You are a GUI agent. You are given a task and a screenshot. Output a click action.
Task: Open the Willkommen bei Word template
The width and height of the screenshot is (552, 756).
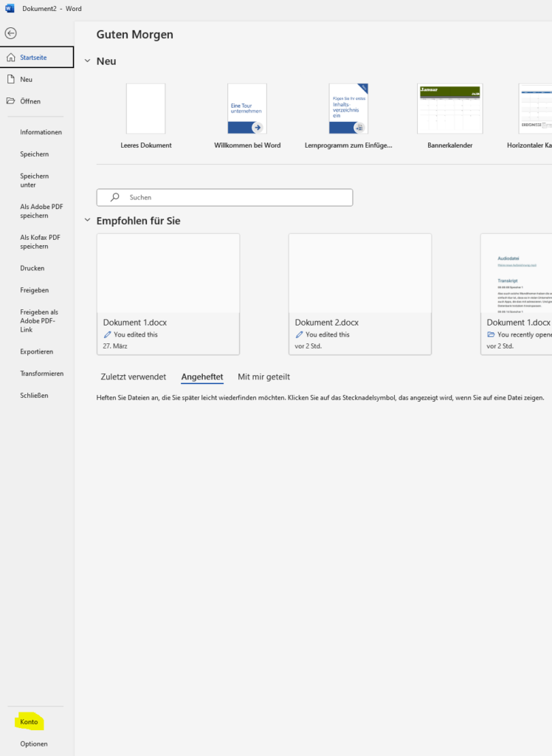point(247,116)
